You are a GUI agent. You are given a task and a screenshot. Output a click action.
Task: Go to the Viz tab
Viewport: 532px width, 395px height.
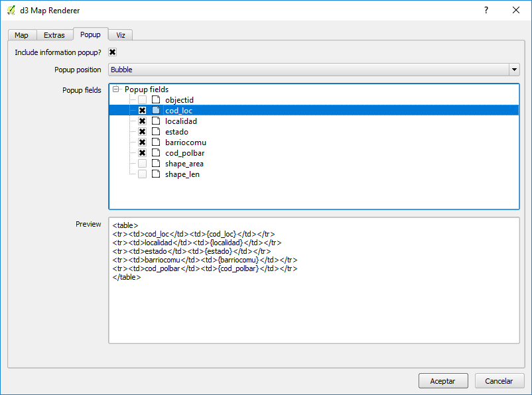coord(121,35)
